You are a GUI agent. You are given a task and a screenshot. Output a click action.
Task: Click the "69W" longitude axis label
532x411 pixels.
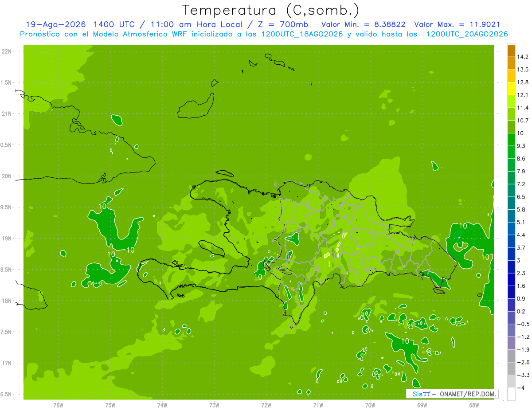pos(422,405)
